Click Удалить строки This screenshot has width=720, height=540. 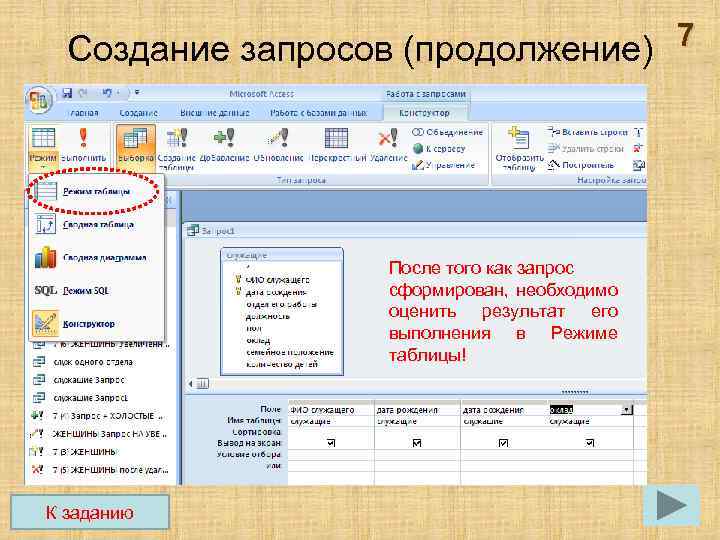click(586, 149)
